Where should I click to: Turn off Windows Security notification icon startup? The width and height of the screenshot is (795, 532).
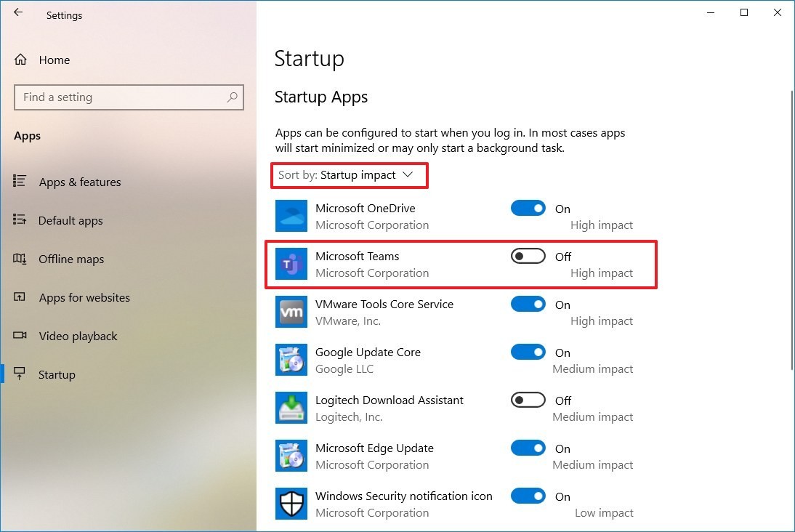[x=528, y=496]
